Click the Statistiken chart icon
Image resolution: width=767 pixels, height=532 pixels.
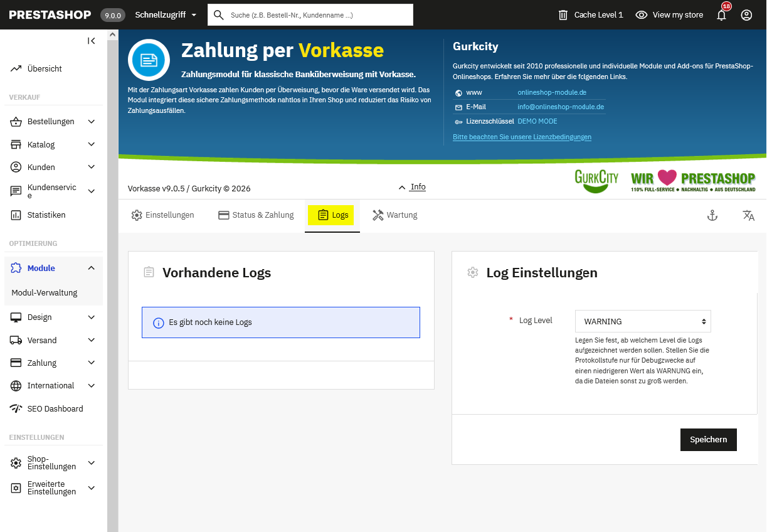click(16, 215)
